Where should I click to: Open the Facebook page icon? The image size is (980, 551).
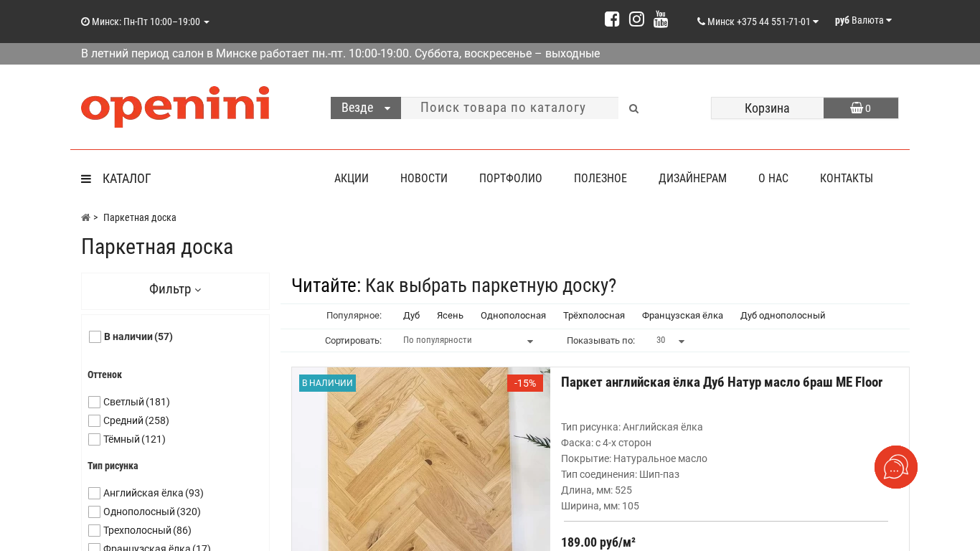click(612, 19)
